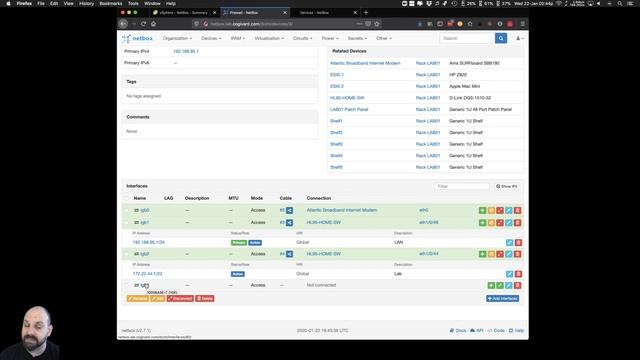Add IP address to igb1 interface

[482, 223]
